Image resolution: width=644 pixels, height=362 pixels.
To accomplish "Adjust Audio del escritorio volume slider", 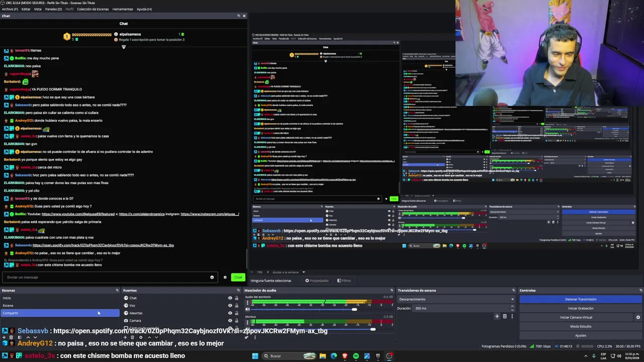I will click(354, 309).
